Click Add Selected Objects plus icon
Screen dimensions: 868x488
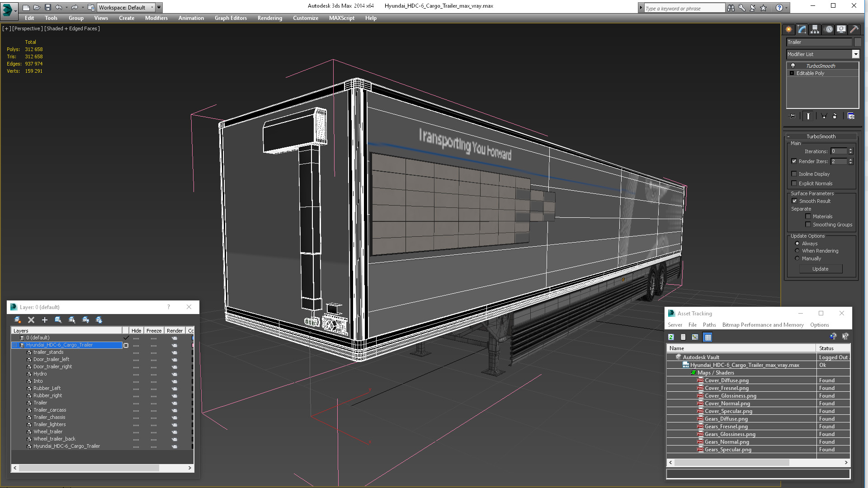[x=45, y=320]
